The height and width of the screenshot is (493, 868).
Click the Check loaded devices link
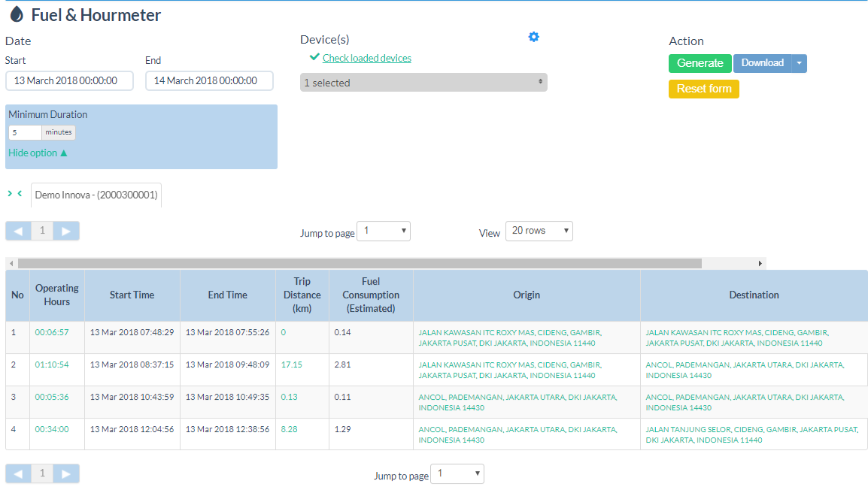coord(366,58)
